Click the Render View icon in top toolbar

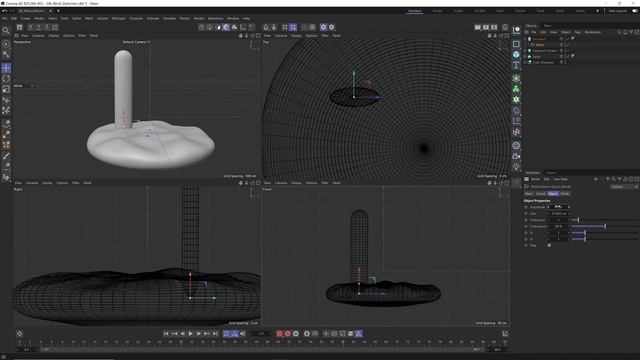[x=478, y=27]
